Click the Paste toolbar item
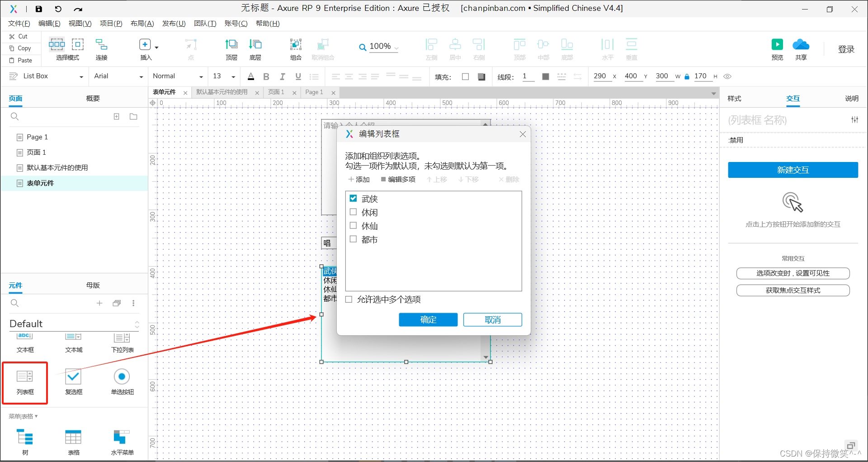The height and width of the screenshot is (462, 868). pyautogui.click(x=21, y=60)
